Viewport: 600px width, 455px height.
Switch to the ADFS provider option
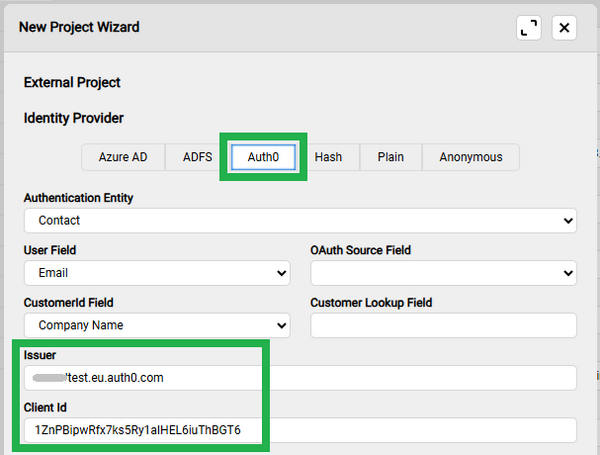pos(197,157)
